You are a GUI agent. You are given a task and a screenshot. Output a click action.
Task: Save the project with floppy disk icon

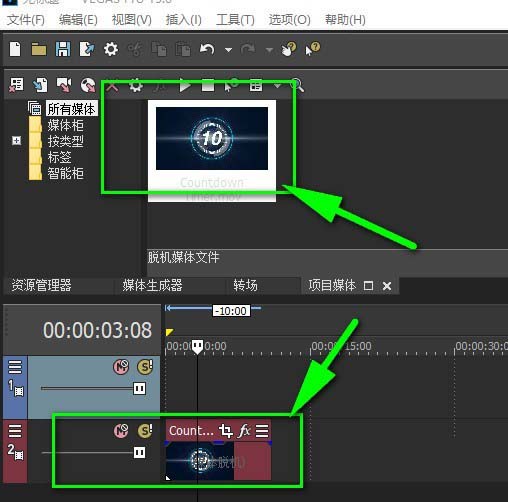click(x=63, y=49)
